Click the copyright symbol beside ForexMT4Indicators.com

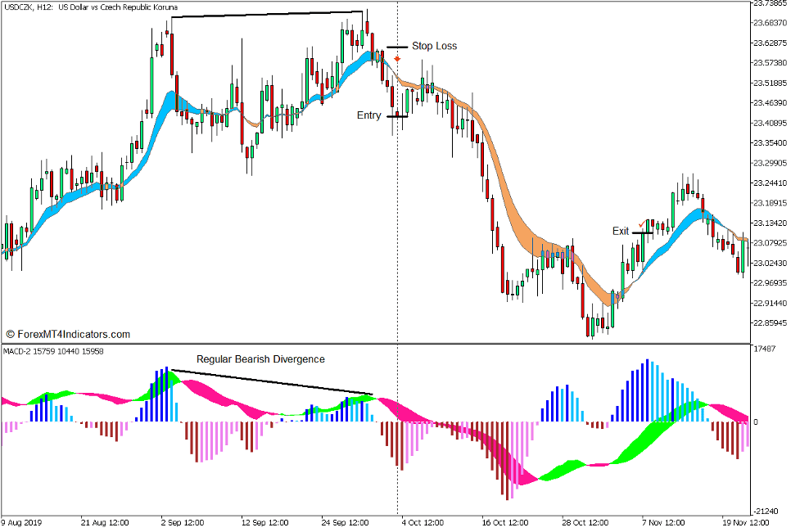[x=10, y=334]
